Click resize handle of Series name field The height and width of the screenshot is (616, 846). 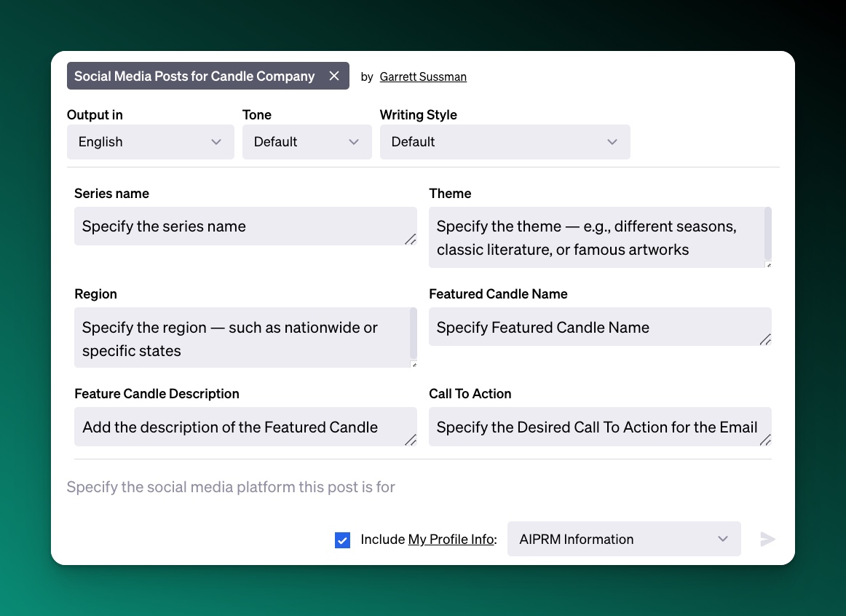(x=411, y=239)
